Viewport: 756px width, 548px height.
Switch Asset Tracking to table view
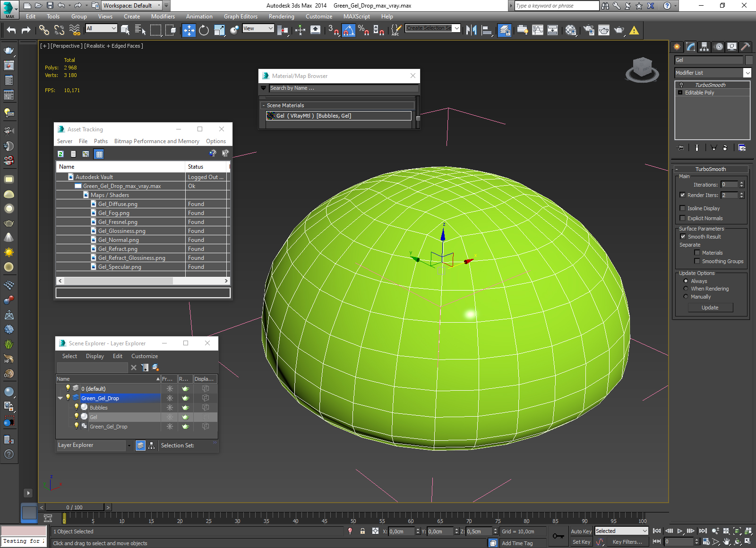pyautogui.click(x=99, y=154)
